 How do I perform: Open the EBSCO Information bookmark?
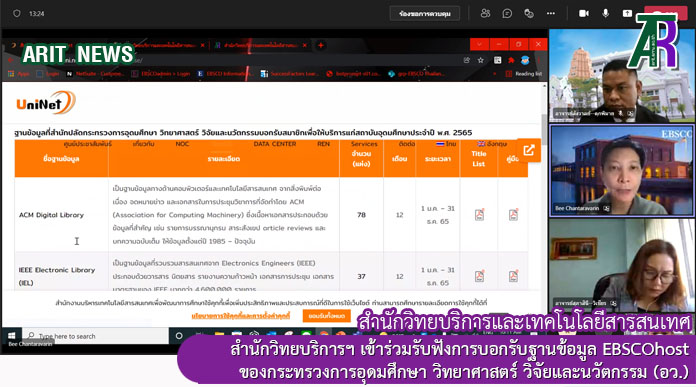pyautogui.click(x=225, y=74)
